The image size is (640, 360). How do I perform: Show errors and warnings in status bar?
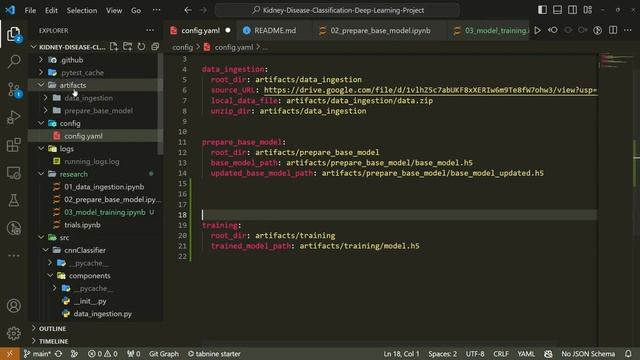click(x=102, y=353)
